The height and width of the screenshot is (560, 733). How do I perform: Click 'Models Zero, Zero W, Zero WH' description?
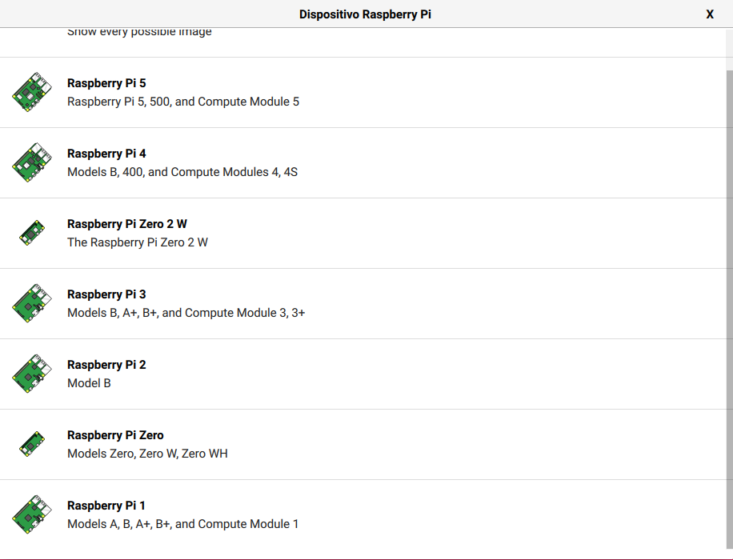pos(147,454)
